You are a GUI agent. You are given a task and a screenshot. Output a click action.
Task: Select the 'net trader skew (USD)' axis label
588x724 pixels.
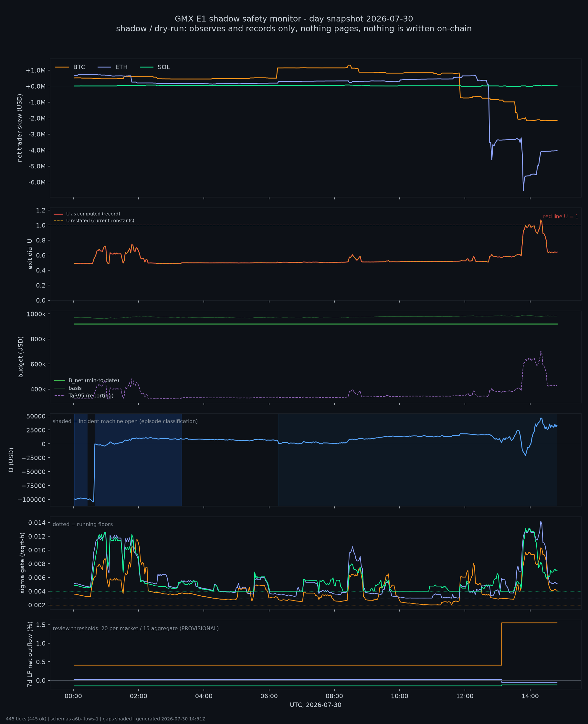point(20,128)
